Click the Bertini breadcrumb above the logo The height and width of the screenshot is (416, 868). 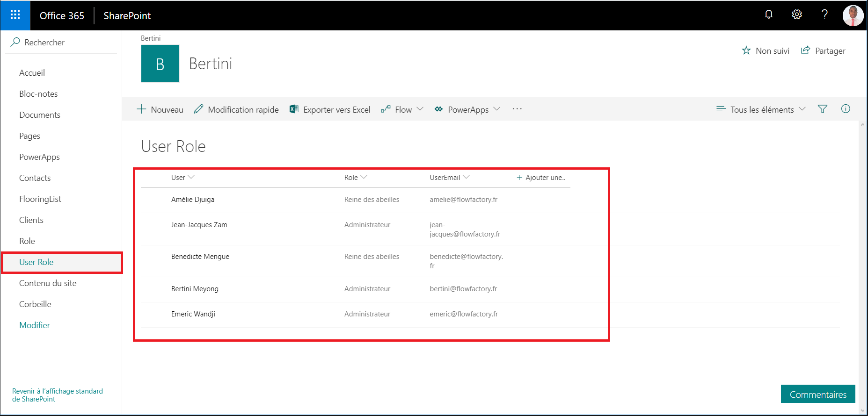pos(151,38)
